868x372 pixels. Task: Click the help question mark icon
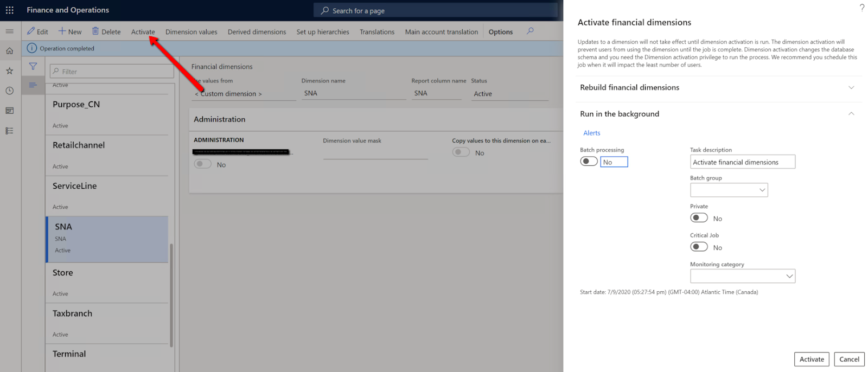coord(861,7)
